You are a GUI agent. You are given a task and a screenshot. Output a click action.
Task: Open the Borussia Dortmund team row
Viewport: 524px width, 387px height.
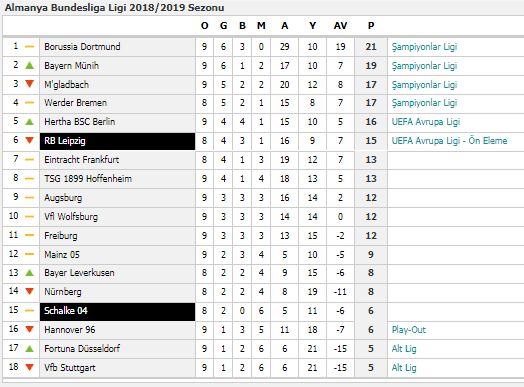point(262,47)
